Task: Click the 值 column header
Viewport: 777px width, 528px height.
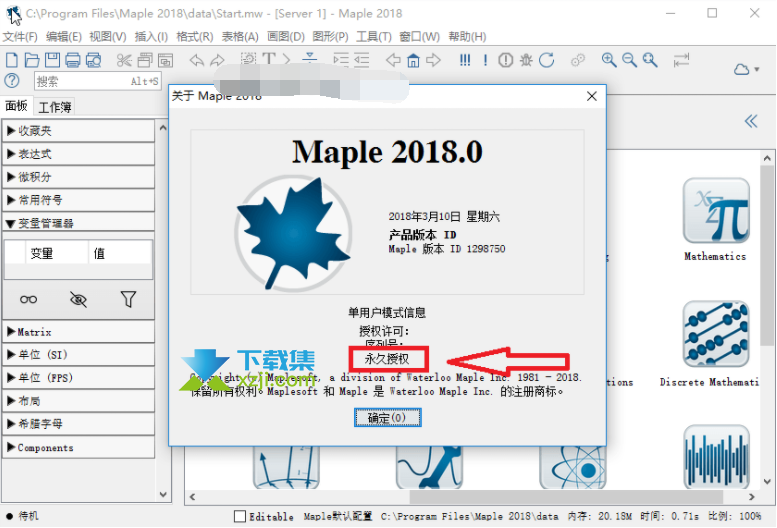Action: [x=120, y=253]
